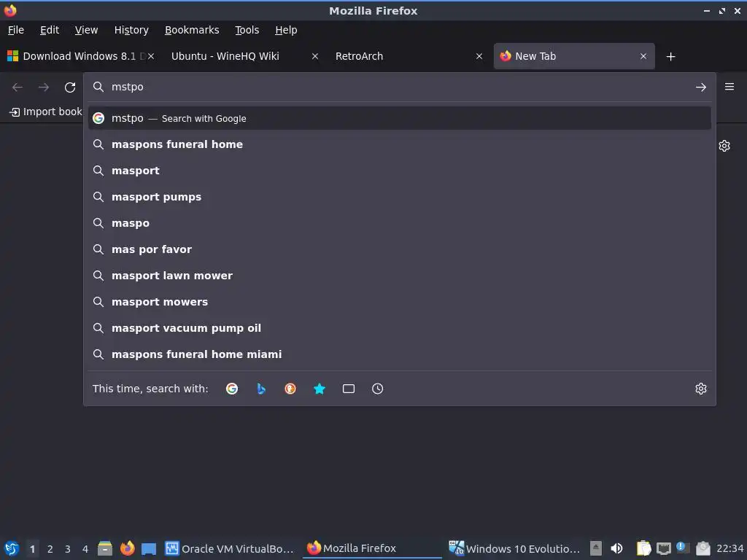747x560 pixels.
Task: Open the File menu
Action: tap(16, 30)
